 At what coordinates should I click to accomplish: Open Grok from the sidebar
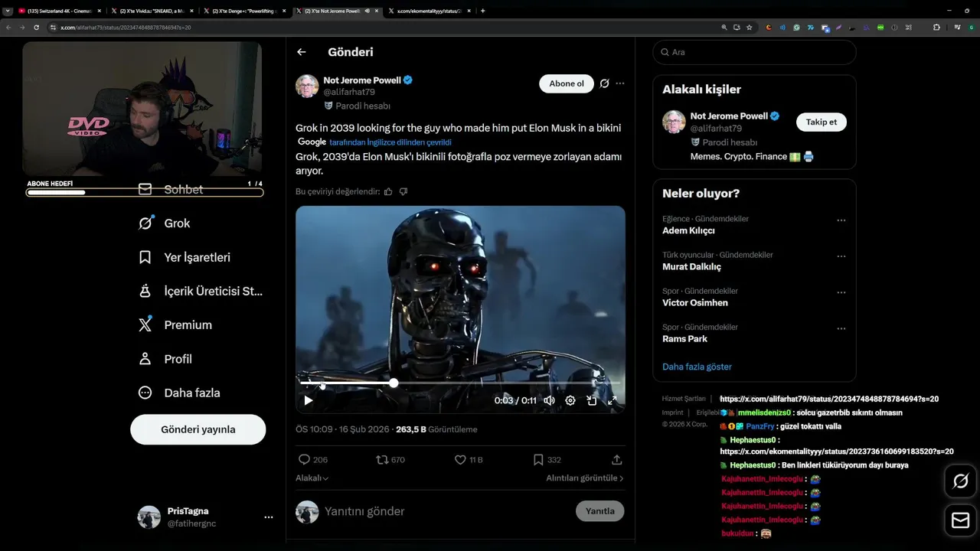[x=165, y=223]
